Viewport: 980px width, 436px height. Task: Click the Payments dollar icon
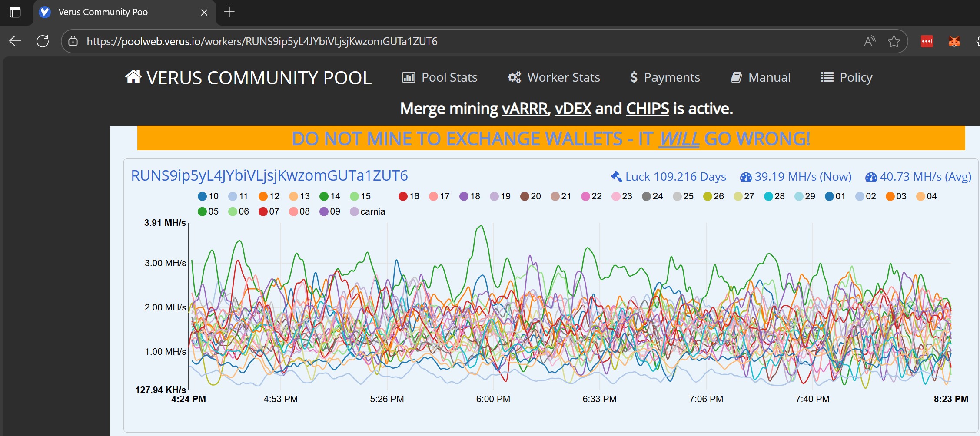coord(634,77)
